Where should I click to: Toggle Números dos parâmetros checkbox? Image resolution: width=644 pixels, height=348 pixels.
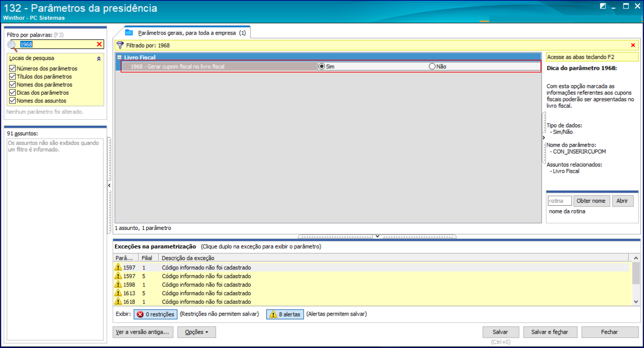click(12, 68)
